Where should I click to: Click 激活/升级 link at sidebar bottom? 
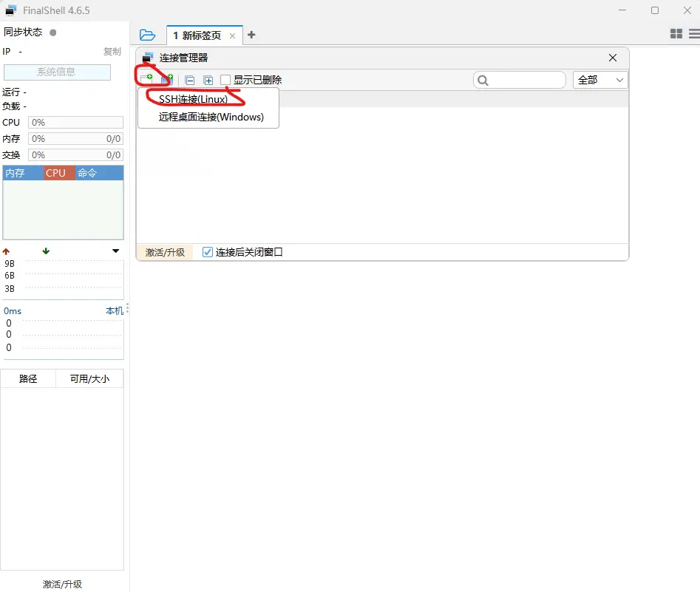tap(62, 584)
